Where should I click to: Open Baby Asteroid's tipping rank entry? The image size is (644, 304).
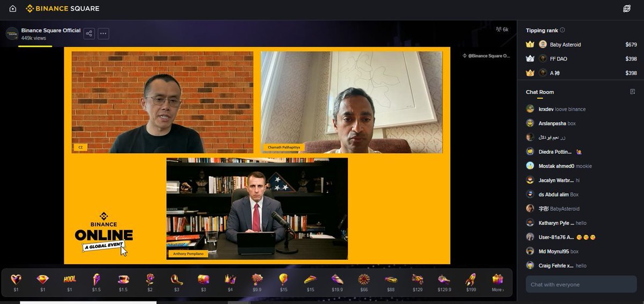tap(581, 45)
